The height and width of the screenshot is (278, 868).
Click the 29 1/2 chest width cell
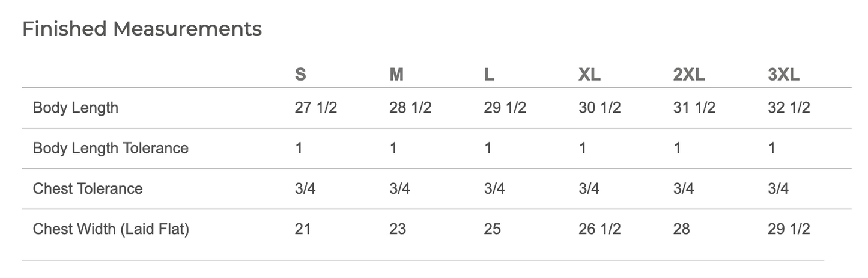click(789, 229)
